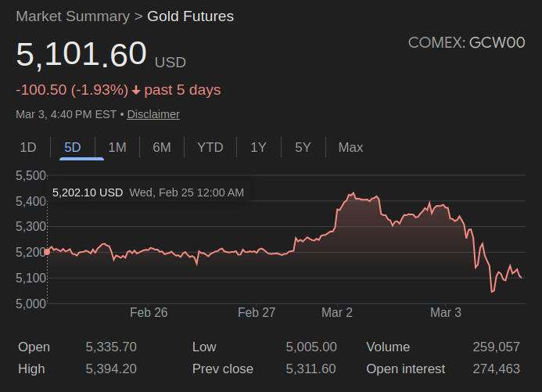Show the 1M chart range
Viewport: 542px width, 392px height.
pyautogui.click(x=117, y=147)
